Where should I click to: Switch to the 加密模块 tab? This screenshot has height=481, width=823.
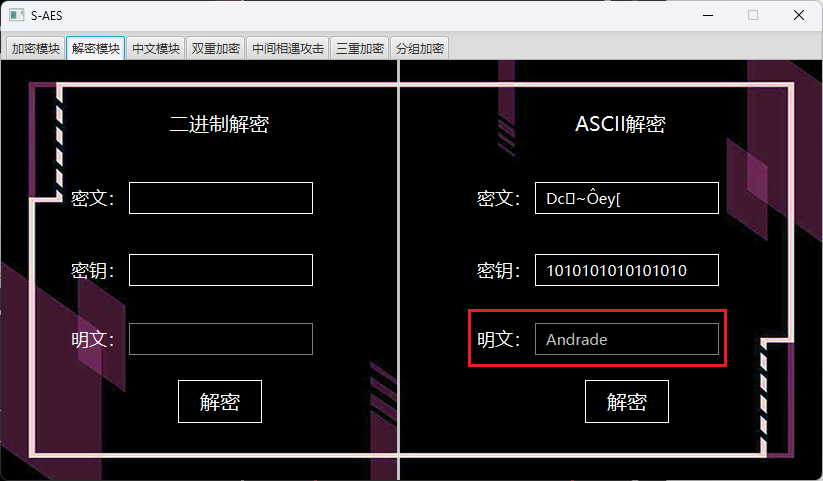coord(36,48)
